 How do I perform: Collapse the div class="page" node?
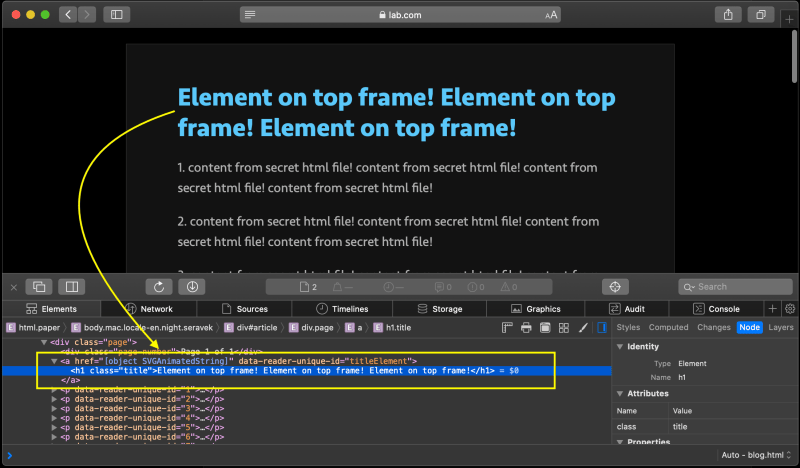pos(44,342)
